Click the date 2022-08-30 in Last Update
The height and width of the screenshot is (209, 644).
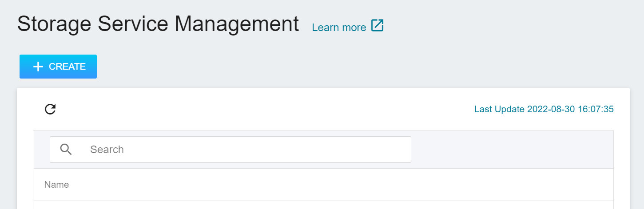point(551,109)
